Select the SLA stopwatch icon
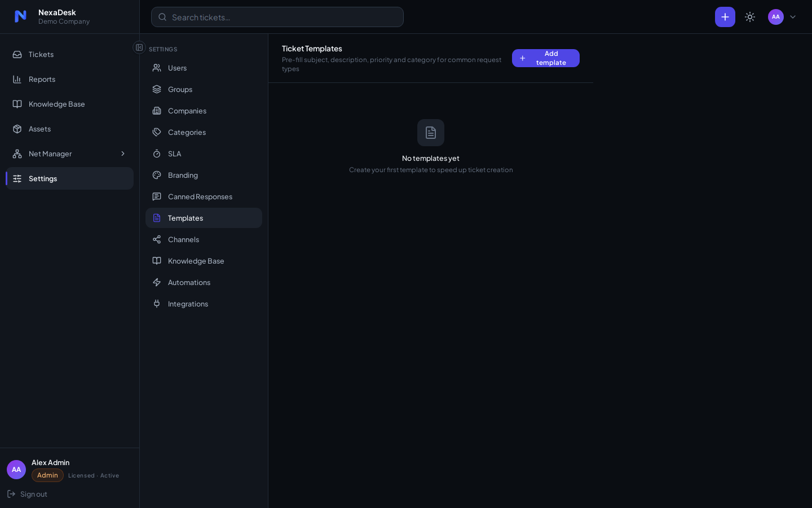The image size is (812, 508). pyautogui.click(x=157, y=154)
